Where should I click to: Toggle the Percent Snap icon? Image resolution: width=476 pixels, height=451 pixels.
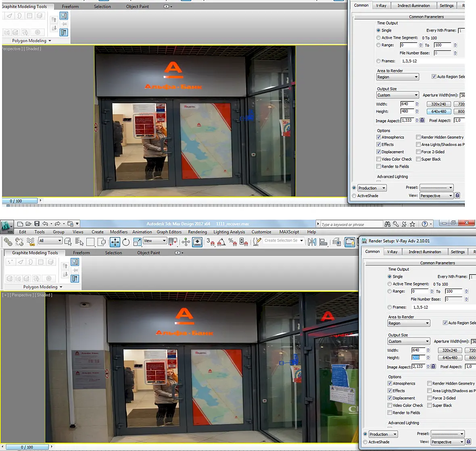click(233, 242)
